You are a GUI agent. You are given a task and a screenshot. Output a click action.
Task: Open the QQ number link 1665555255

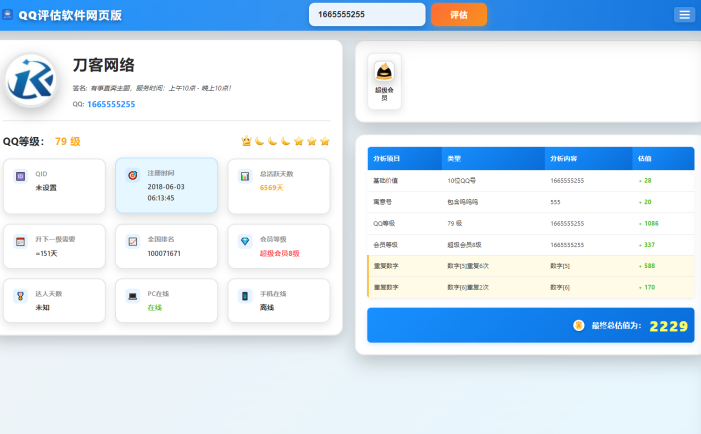[111, 104]
